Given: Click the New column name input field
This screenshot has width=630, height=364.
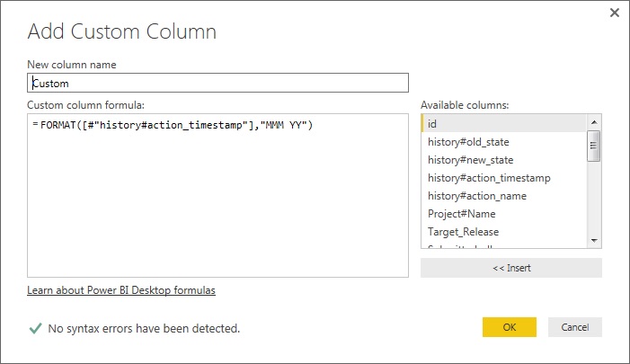Looking at the screenshot, I should pos(217,83).
